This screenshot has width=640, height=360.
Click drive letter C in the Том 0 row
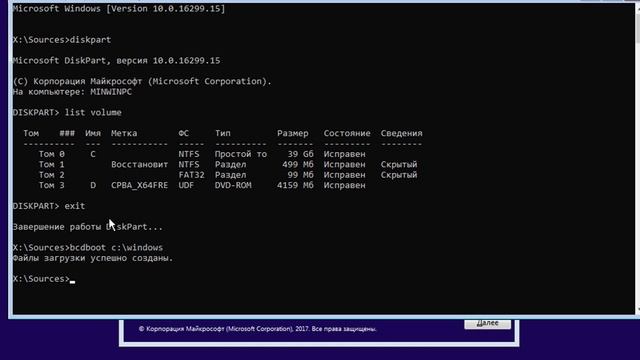93,154
